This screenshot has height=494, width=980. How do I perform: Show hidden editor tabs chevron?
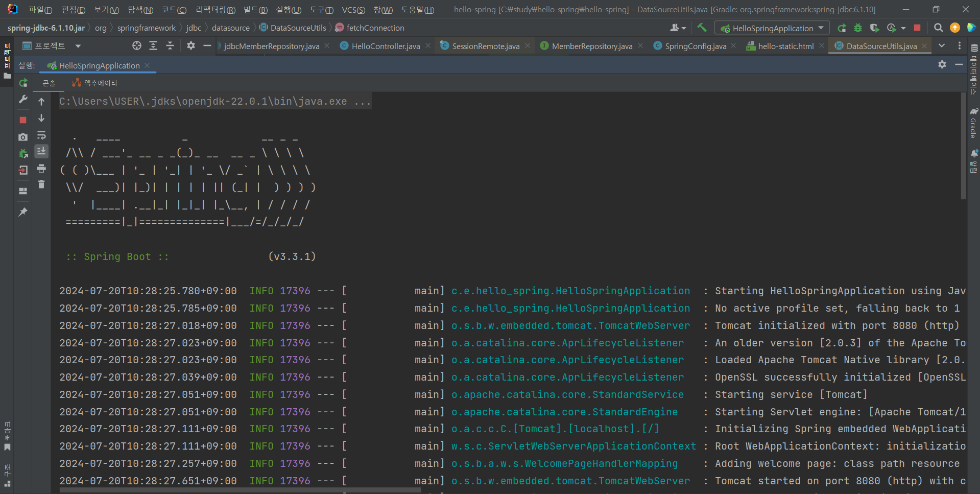tap(942, 46)
